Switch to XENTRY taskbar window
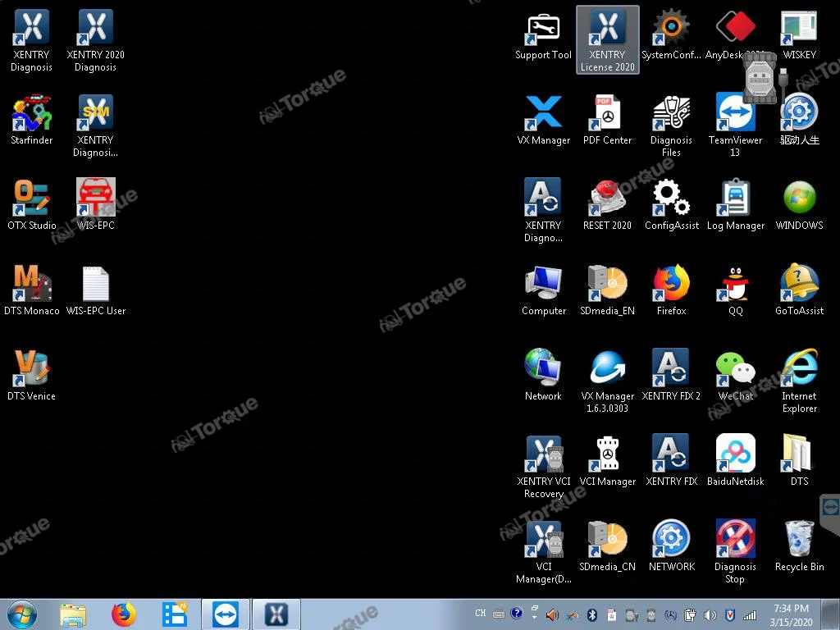The image size is (840, 630). click(x=276, y=614)
